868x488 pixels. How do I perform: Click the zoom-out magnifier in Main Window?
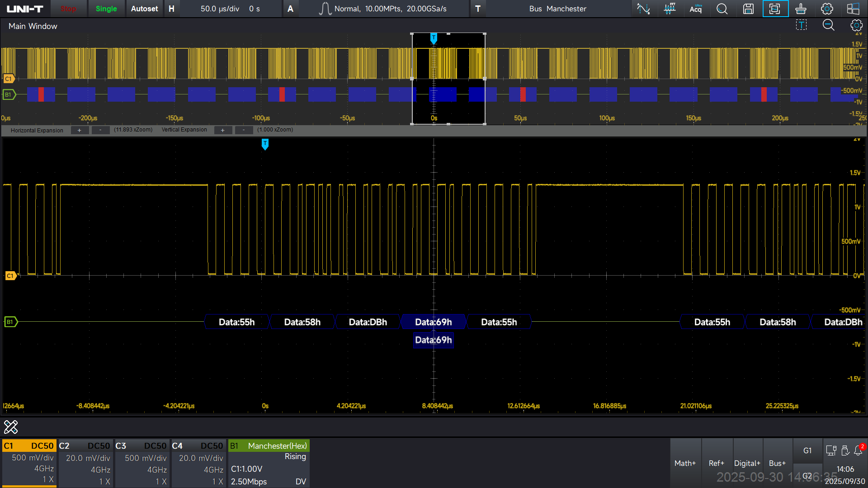(x=828, y=25)
